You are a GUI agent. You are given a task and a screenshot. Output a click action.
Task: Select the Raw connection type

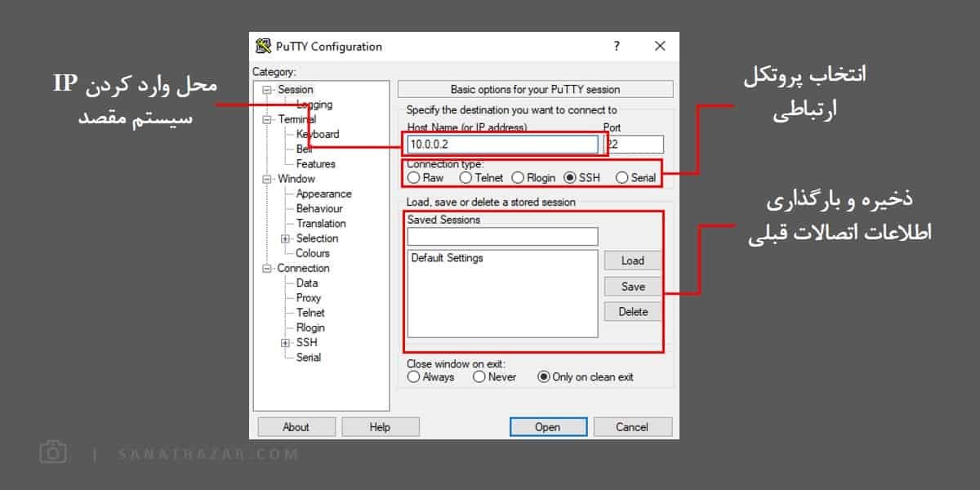(x=414, y=177)
